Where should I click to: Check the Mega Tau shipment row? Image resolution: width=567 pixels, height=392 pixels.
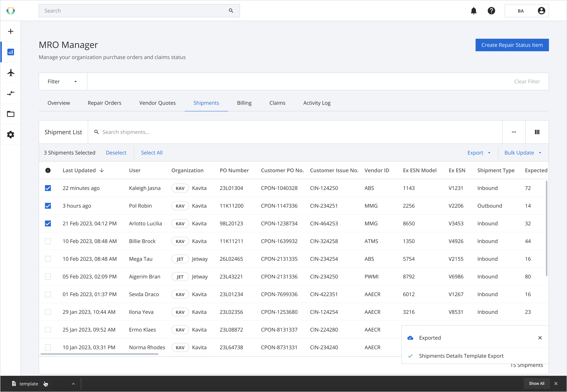[x=48, y=259]
